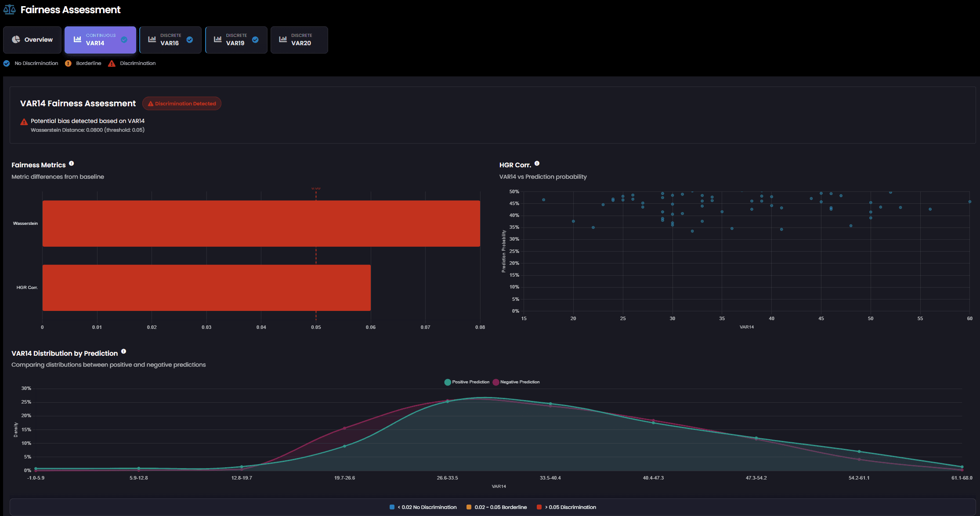Open the Overview tab
This screenshot has height=516, width=980.
click(33, 40)
